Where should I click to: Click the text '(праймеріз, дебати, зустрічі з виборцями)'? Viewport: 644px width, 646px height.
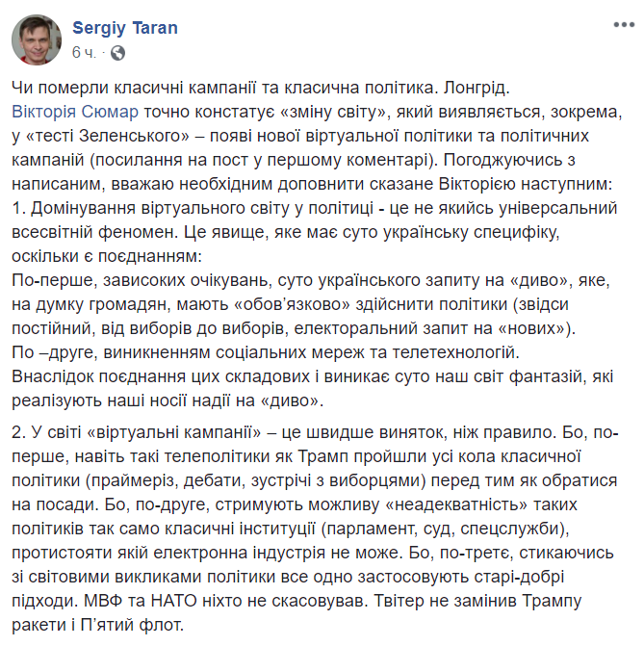pyautogui.click(x=255, y=480)
